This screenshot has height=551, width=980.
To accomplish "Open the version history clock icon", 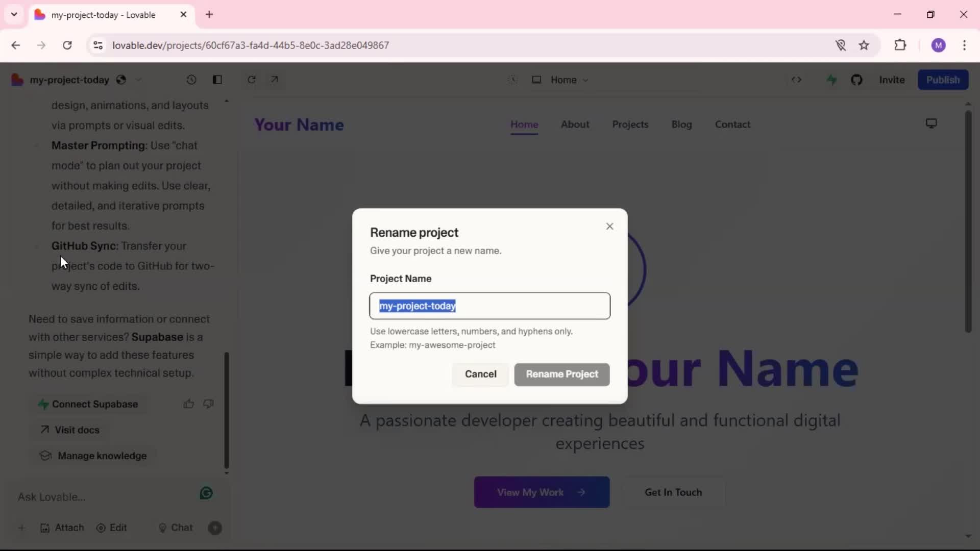I will click(191, 80).
